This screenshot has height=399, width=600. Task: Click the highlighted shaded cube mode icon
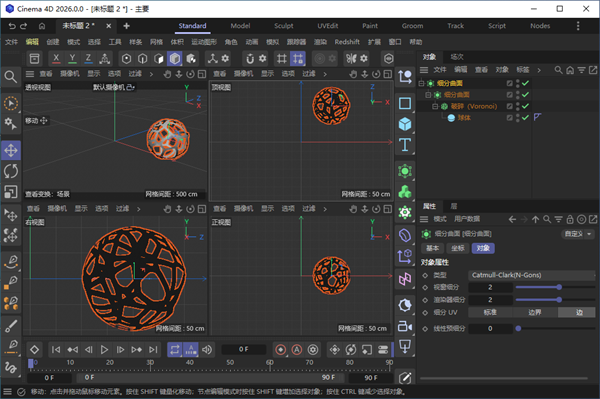point(174,59)
